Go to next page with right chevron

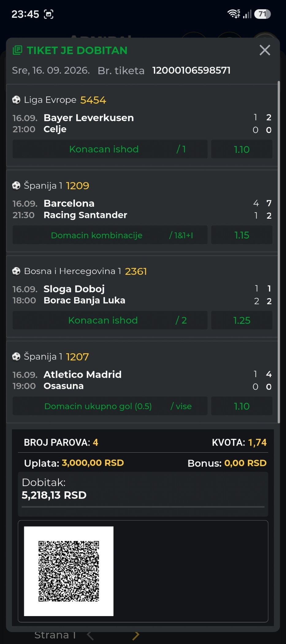[136, 635]
